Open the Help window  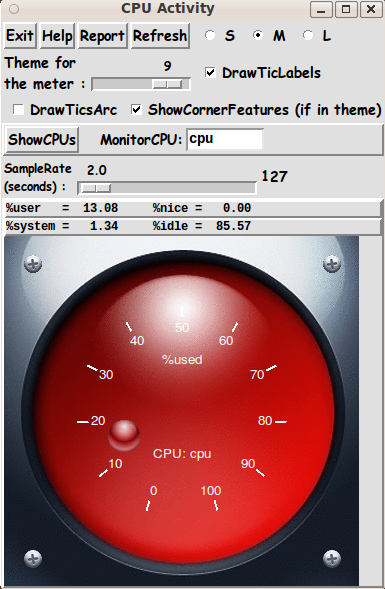57,36
